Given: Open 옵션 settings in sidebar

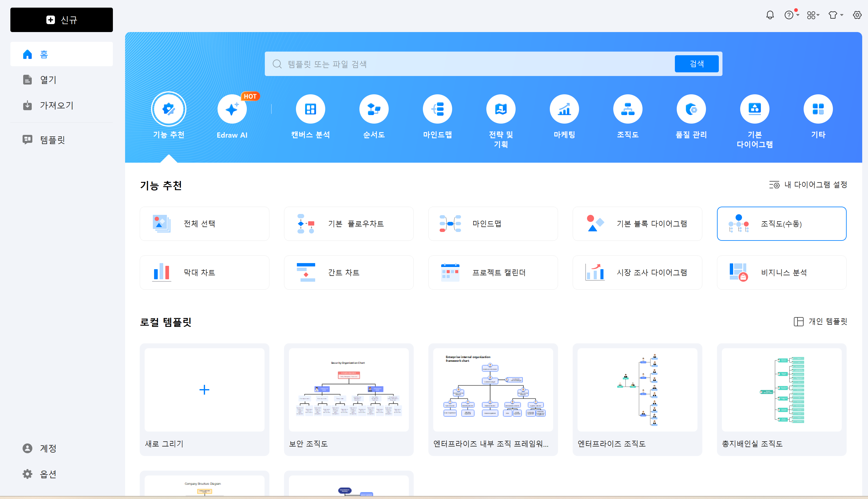Looking at the screenshot, I should click(x=62, y=474).
